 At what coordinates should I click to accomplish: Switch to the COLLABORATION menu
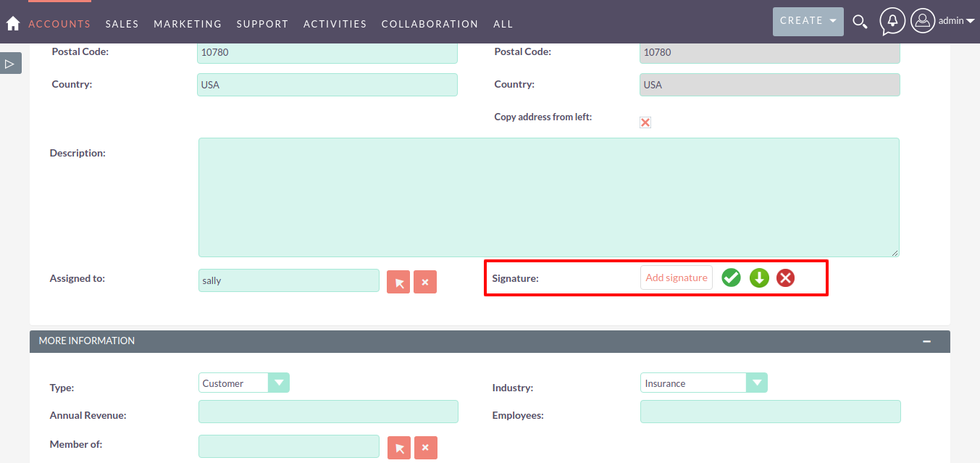pyautogui.click(x=430, y=23)
